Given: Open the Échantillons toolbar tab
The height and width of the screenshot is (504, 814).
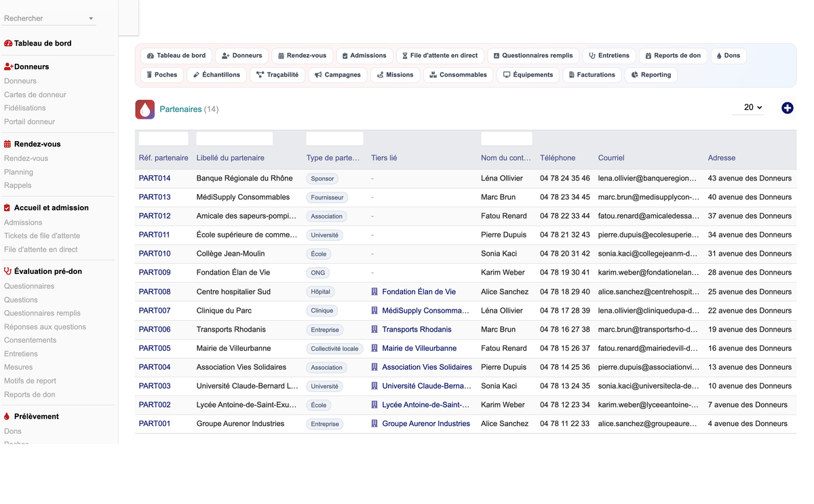Looking at the screenshot, I should [216, 75].
